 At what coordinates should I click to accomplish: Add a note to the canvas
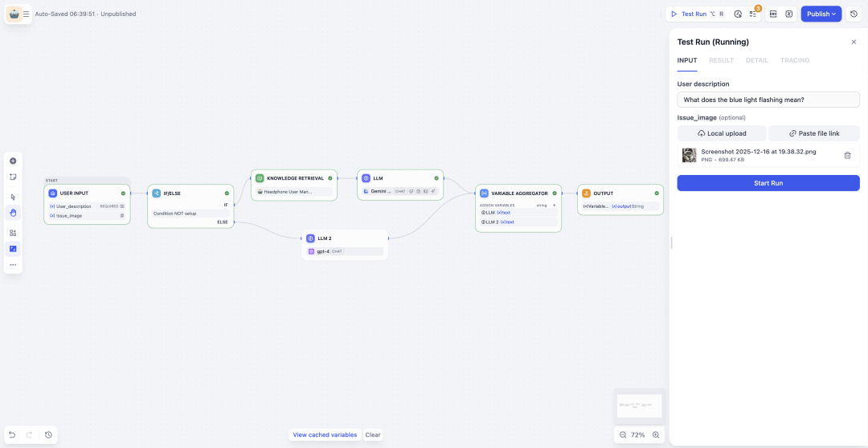pos(13,177)
